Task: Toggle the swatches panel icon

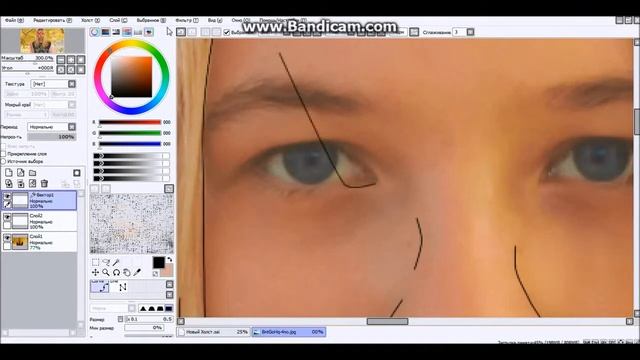Action: 138,32
